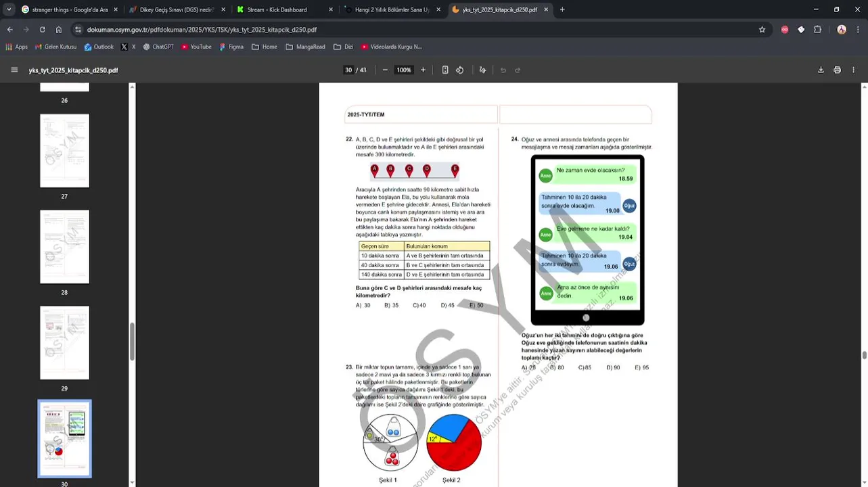Switch to Dikey Geçiş Sınavı (DGS) tab
Image resolution: width=868 pixels, height=487 pixels.
pos(177,9)
